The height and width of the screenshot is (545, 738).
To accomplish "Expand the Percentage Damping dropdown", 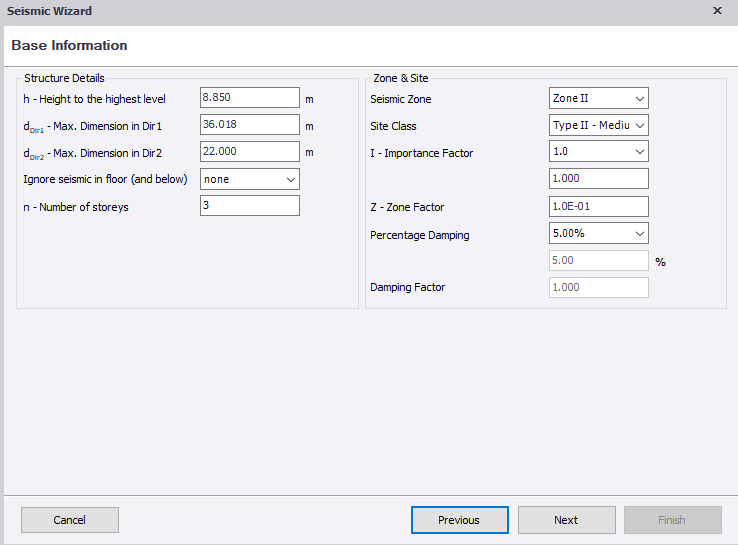I will click(599, 233).
